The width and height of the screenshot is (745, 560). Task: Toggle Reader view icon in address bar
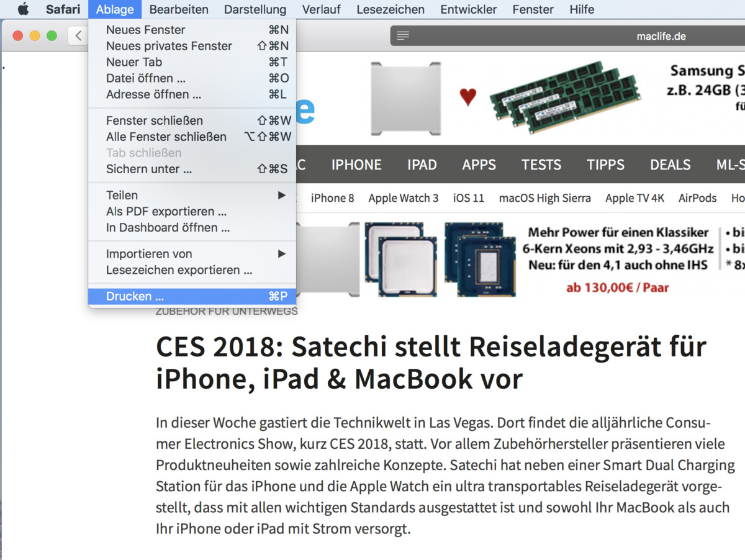coord(403,35)
